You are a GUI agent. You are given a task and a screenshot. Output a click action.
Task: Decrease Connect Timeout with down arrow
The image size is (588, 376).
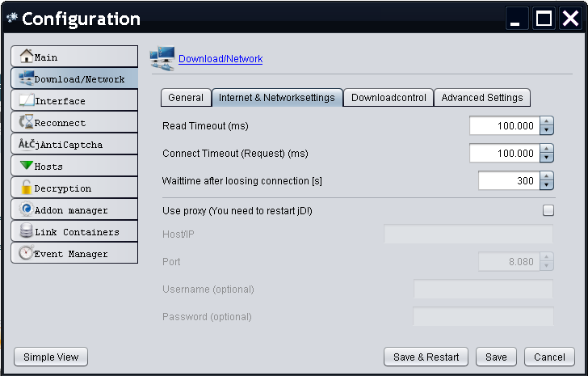(547, 158)
